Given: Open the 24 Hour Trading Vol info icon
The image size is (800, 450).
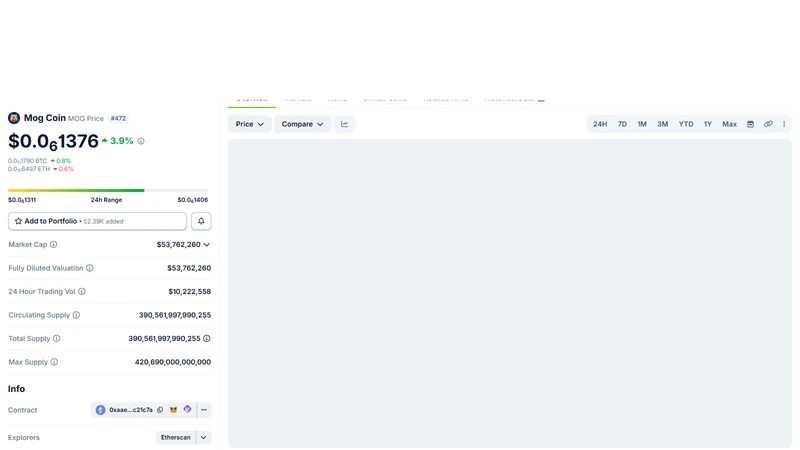Looking at the screenshot, I should [x=82, y=292].
